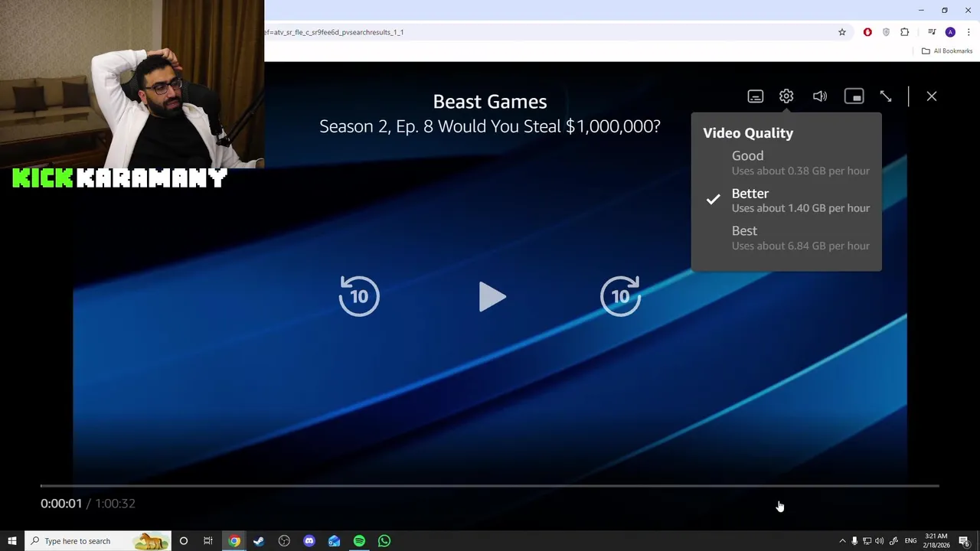Open OBS Studio from taskbar

click(x=284, y=541)
